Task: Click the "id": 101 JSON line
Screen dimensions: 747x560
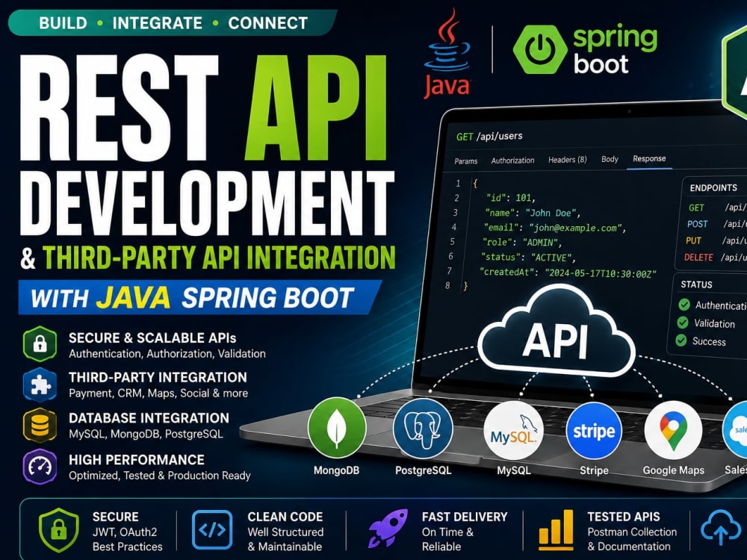Action: [x=511, y=198]
